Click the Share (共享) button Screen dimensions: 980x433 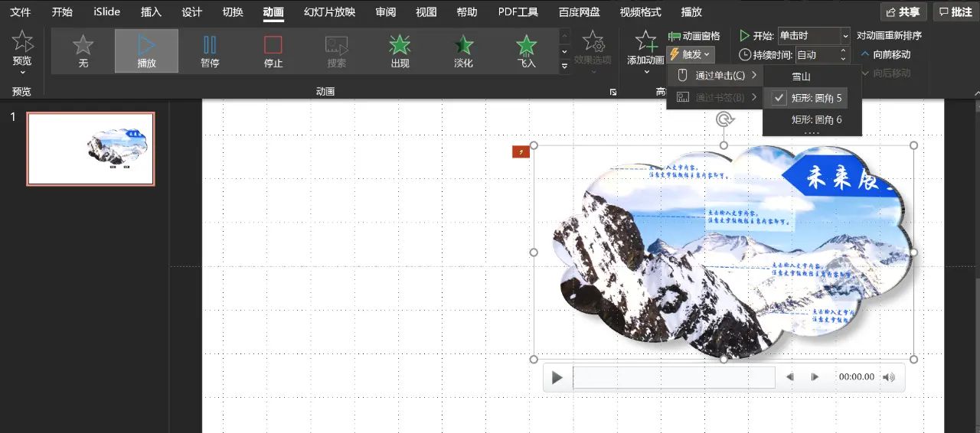coord(903,12)
